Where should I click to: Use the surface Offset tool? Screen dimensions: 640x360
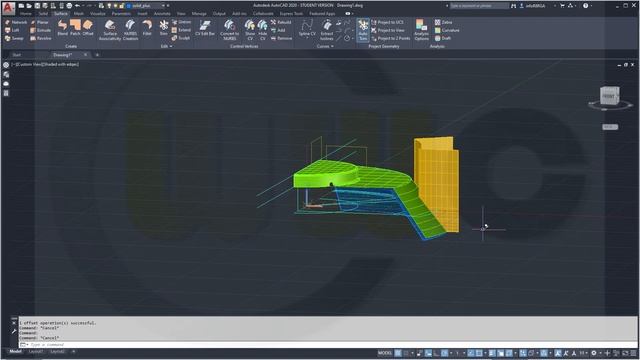click(88, 28)
